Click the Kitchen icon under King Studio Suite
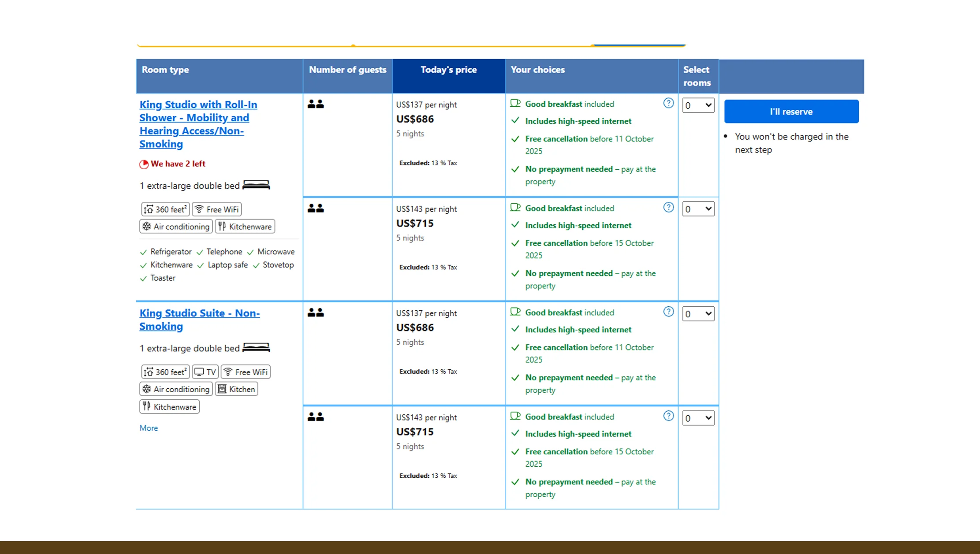980x554 pixels. pyautogui.click(x=223, y=389)
